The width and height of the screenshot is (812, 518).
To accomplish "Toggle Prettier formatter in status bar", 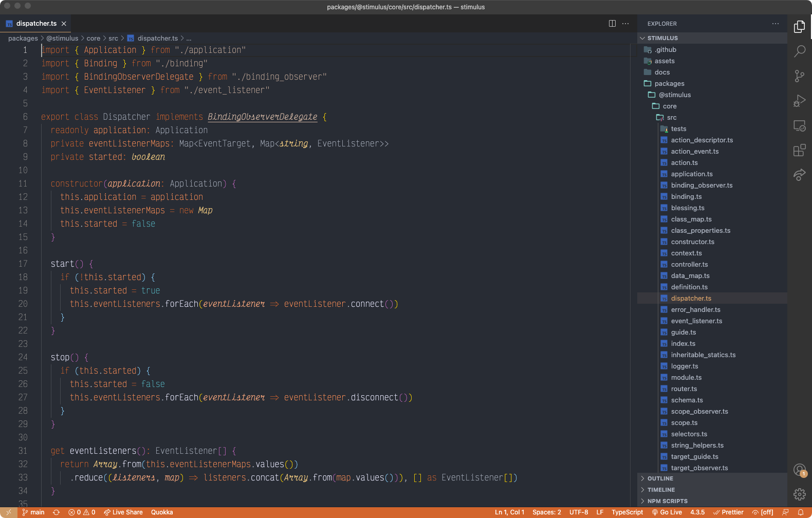I will [x=728, y=512].
